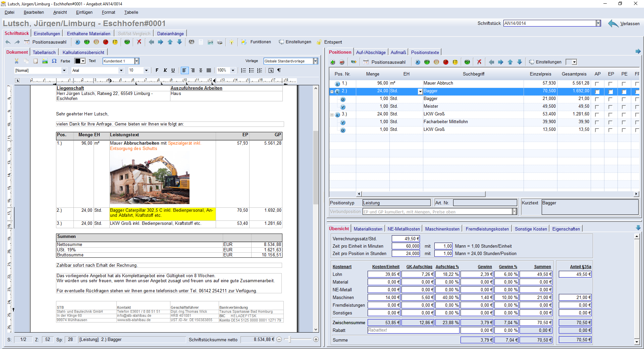Open the Einfügen menu

84,12
